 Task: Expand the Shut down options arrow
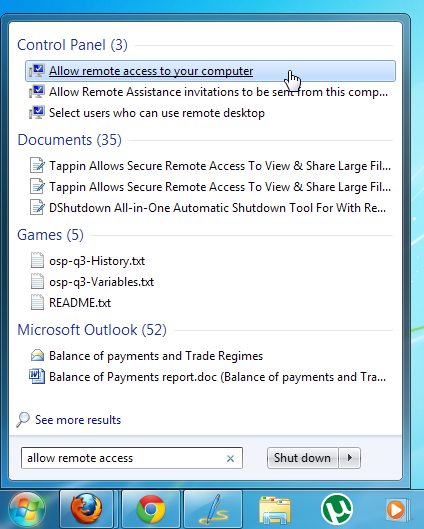click(x=349, y=458)
